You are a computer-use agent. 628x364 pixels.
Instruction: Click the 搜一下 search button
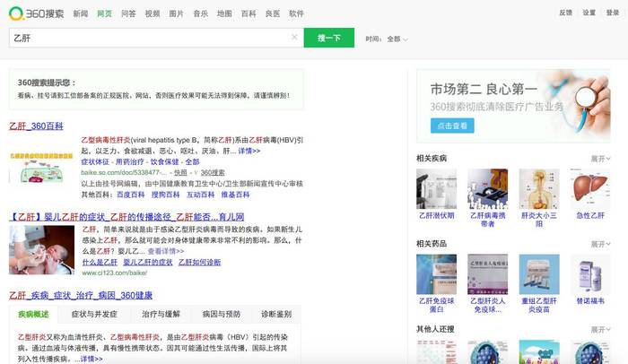[329, 38]
